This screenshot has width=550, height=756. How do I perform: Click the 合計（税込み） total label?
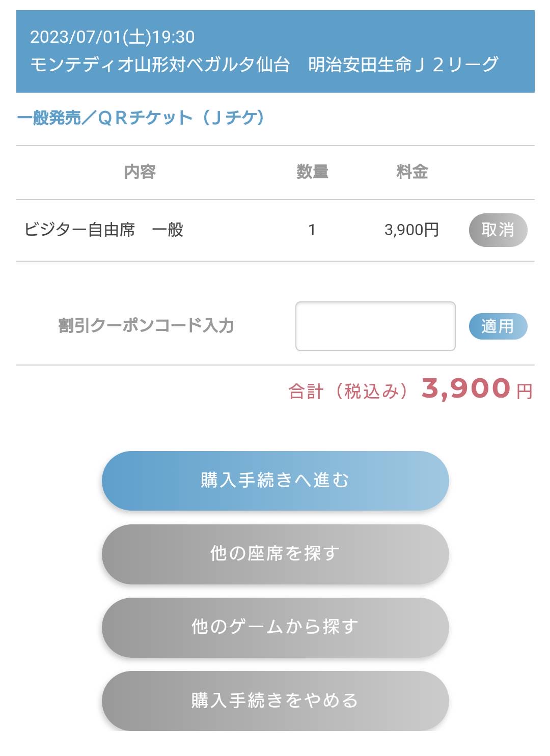(348, 391)
